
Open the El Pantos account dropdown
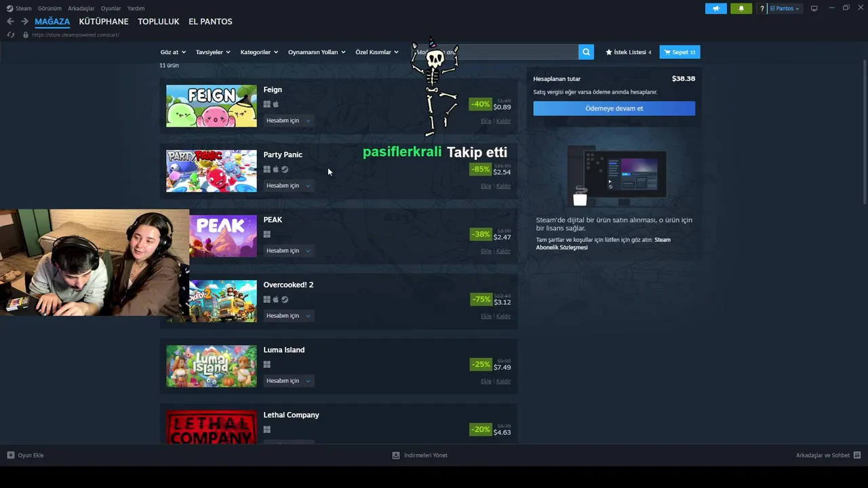pos(785,9)
